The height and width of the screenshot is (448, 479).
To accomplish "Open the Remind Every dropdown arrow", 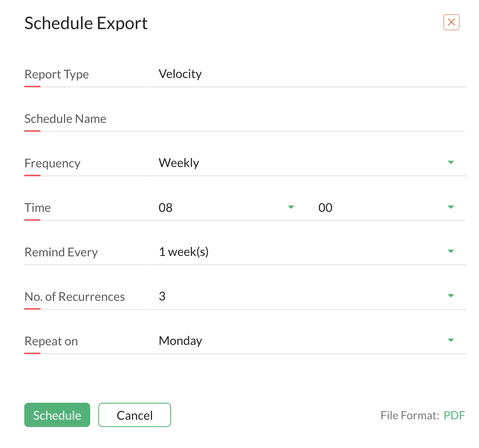I will point(451,251).
